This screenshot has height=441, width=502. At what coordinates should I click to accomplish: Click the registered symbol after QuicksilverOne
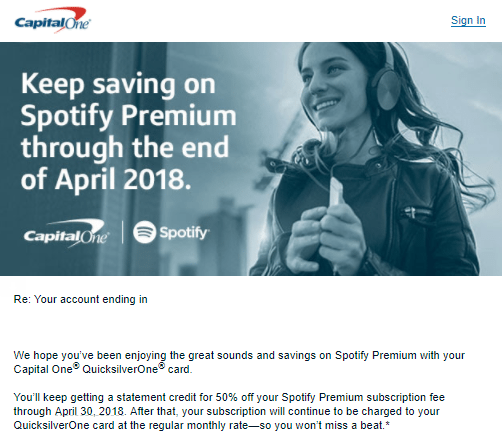pyautogui.click(x=161, y=366)
